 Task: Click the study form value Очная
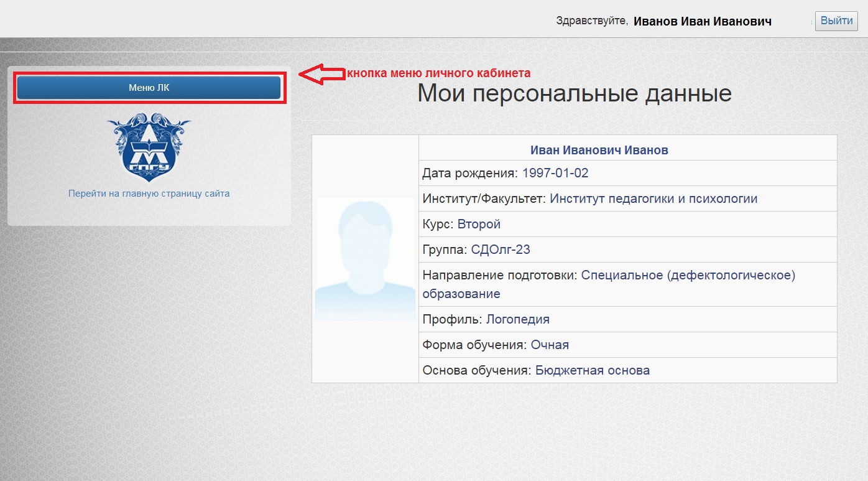(550, 345)
